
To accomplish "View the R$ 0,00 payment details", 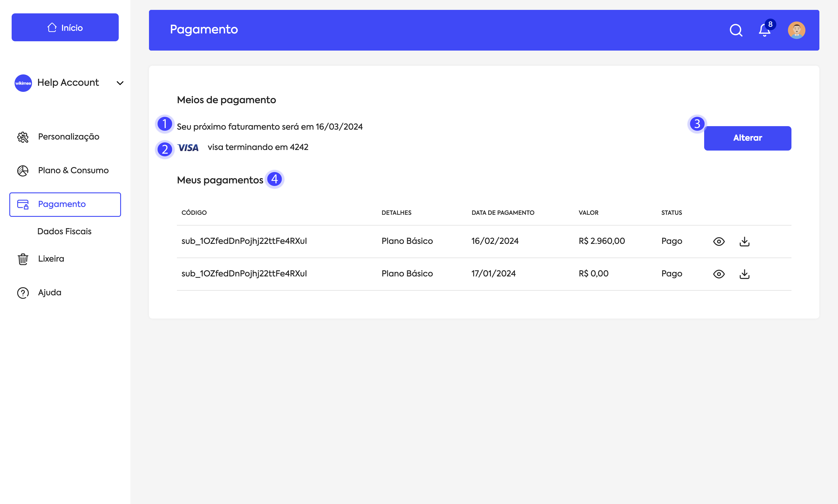I will (x=719, y=274).
